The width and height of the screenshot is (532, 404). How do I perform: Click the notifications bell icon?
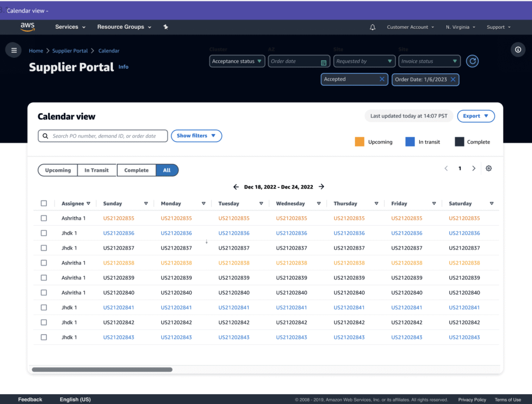[x=373, y=27]
